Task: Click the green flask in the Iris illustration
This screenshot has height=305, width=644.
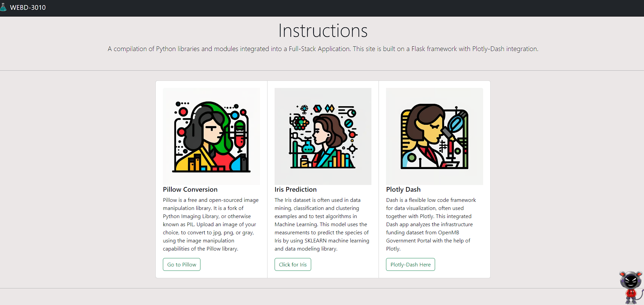Action: tap(308, 147)
